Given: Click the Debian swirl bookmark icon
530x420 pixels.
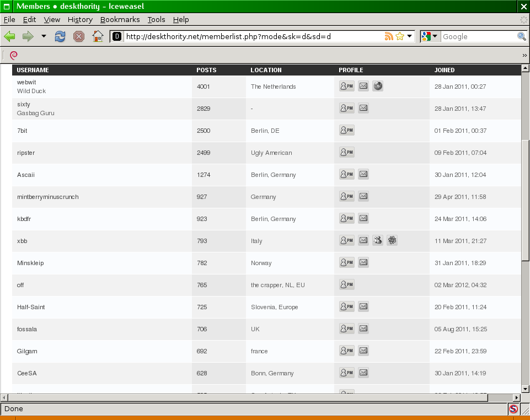Looking at the screenshot, I should tap(14, 55).
